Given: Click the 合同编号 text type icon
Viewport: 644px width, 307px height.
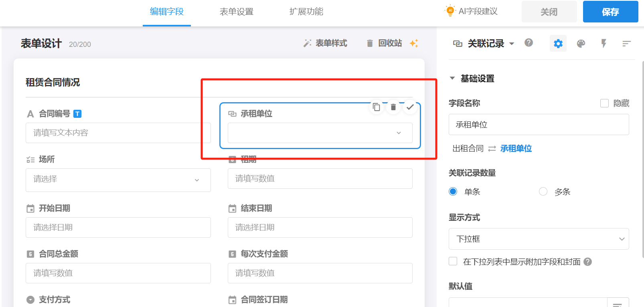Looking at the screenshot, I should pos(30,114).
